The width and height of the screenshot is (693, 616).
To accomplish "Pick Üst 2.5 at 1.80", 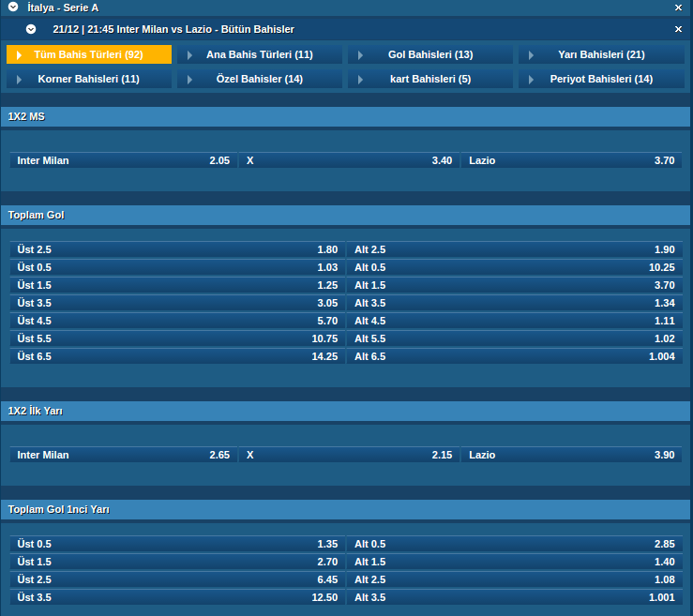I will [177, 249].
